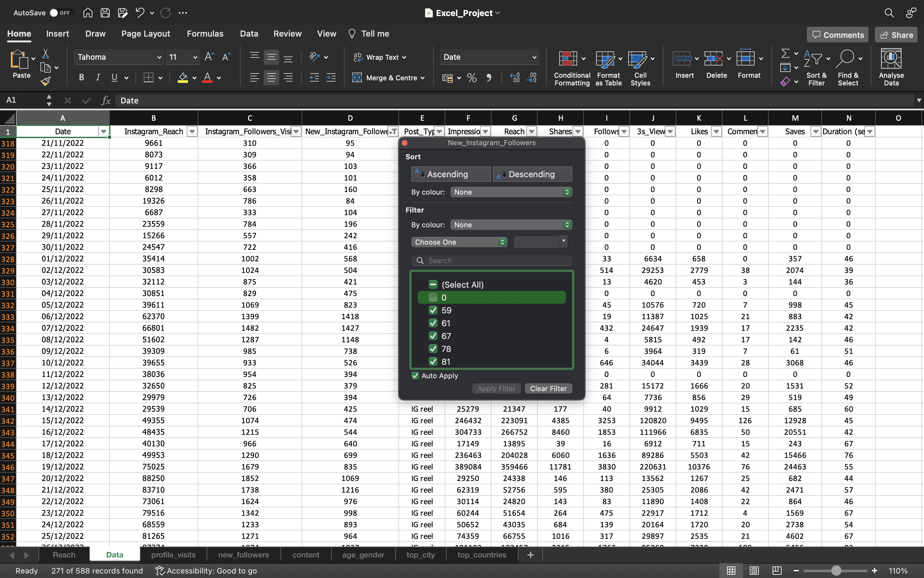The height and width of the screenshot is (578, 924).
Task: Open Analyse Data pane
Action: [x=891, y=67]
